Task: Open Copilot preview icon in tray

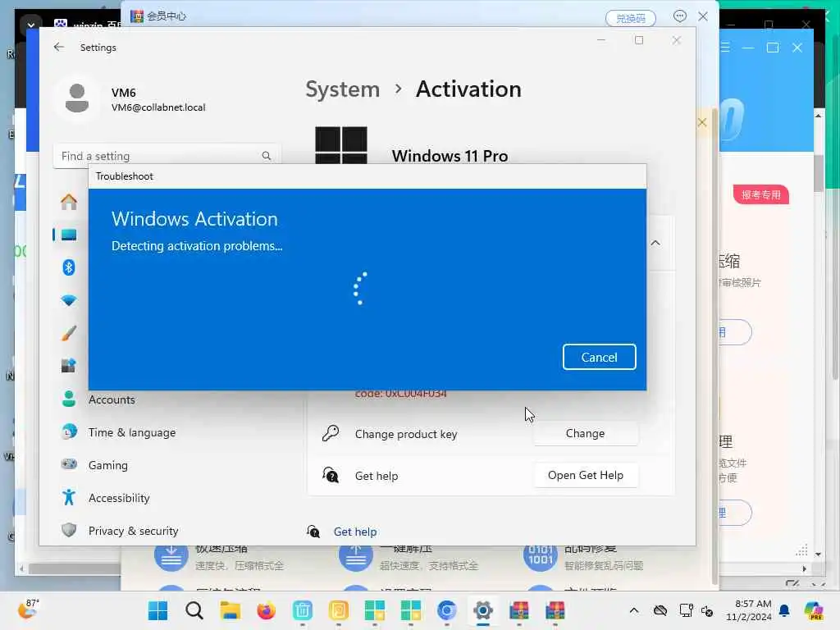Action: tap(814, 610)
